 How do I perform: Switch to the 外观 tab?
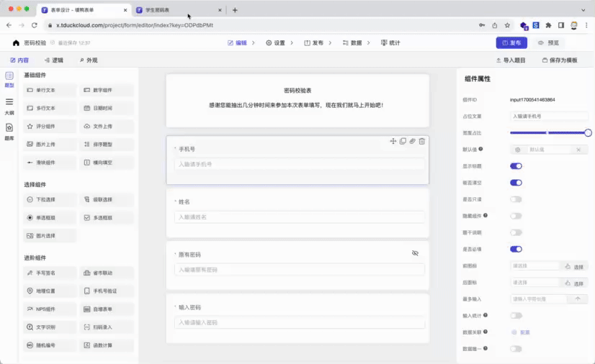coord(89,60)
